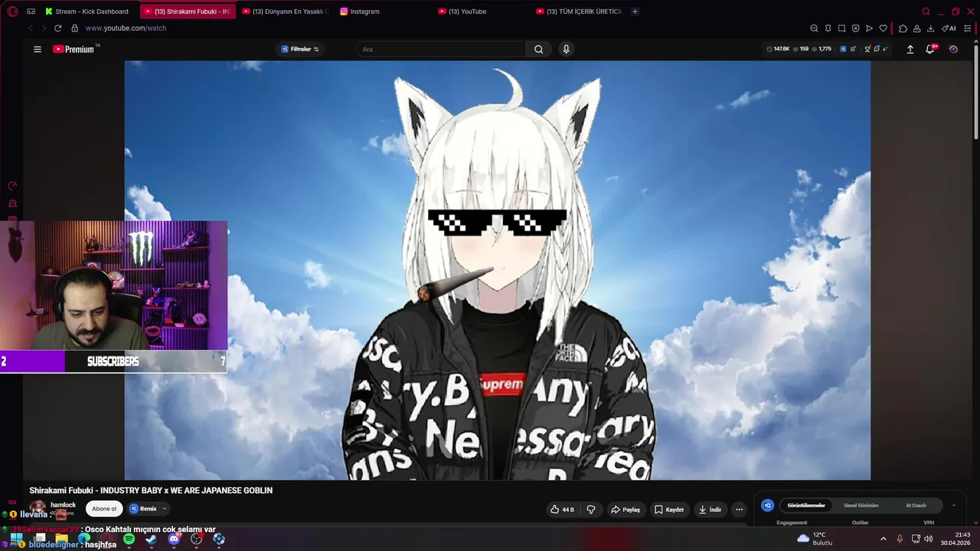Go to YouTube Premium home logo
This screenshot has height=551, width=980.
click(x=73, y=49)
